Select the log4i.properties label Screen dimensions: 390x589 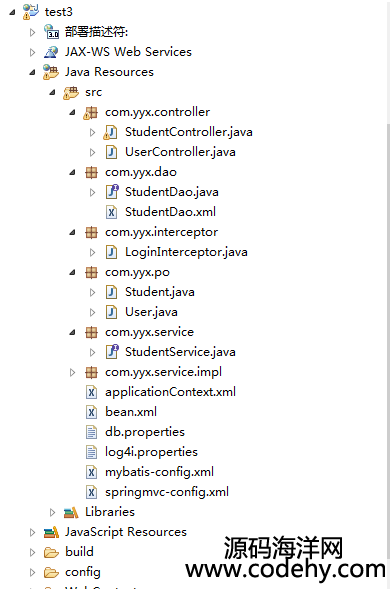[x=151, y=452]
